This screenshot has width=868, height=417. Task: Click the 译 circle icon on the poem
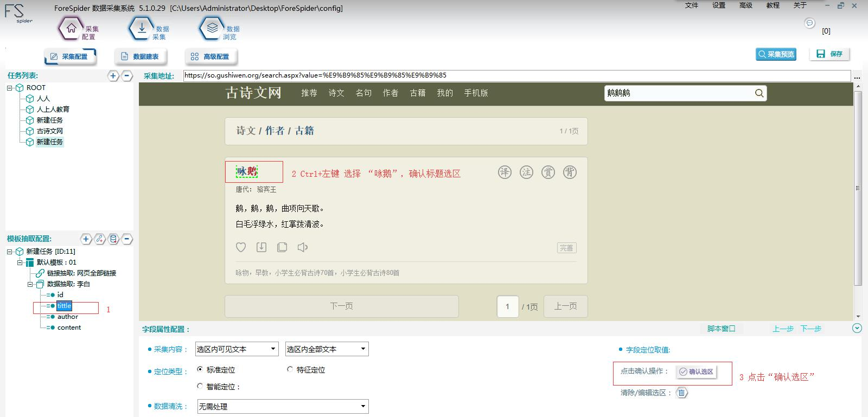pyautogui.click(x=505, y=172)
